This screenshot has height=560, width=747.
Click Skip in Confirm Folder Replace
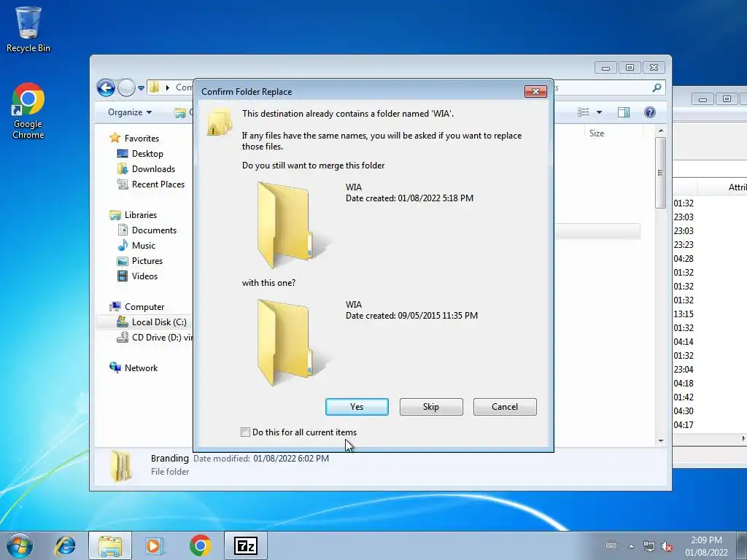(x=431, y=407)
